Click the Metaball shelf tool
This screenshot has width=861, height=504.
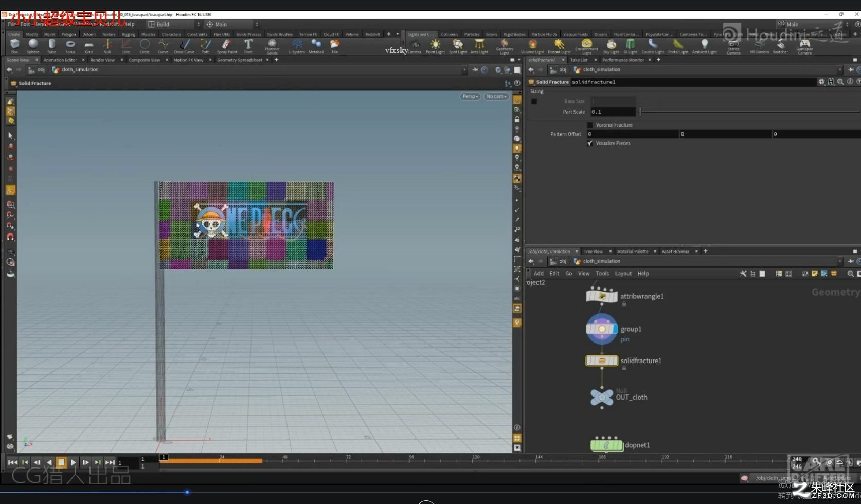click(x=316, y=46)
